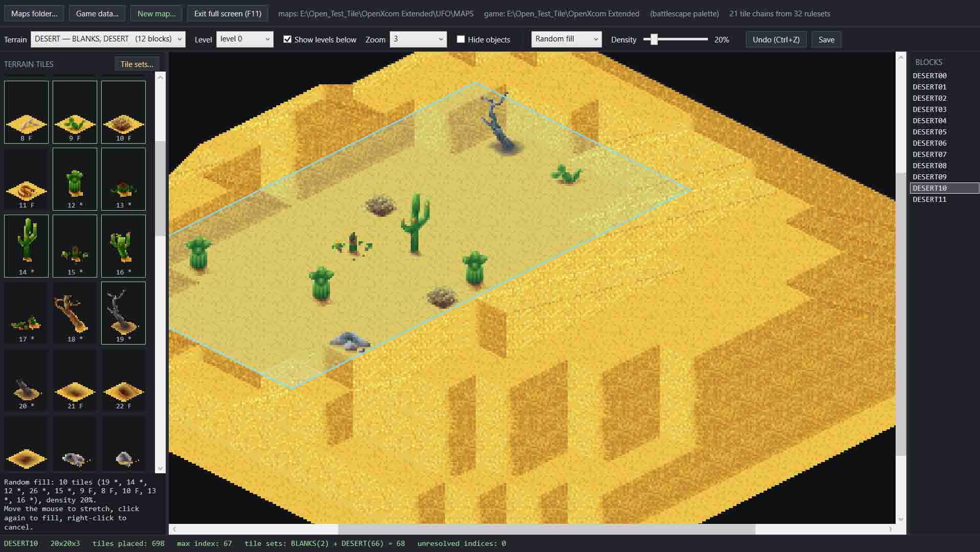The image size is (980, 552).
Task: Select DESERT05 in the blocks list
Action: [929, 132]
